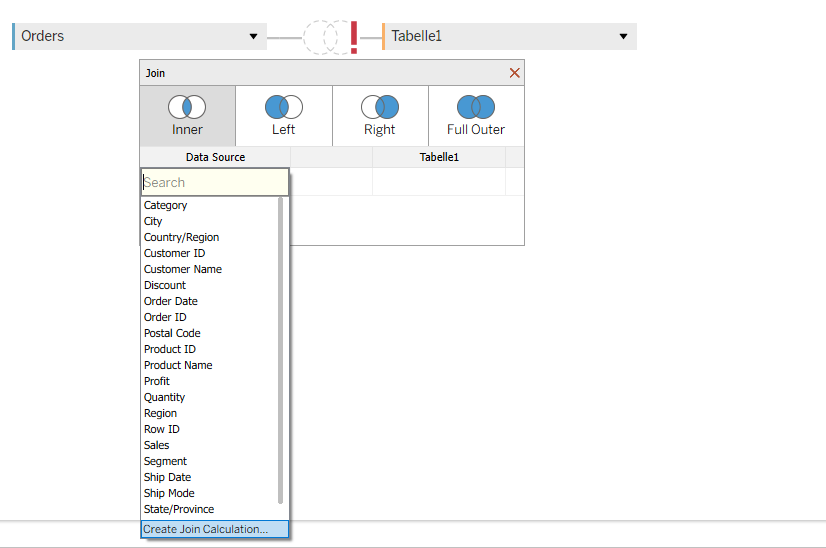
Task: Choose Postal Code in the dropdown list
Action: click(172, 333)
